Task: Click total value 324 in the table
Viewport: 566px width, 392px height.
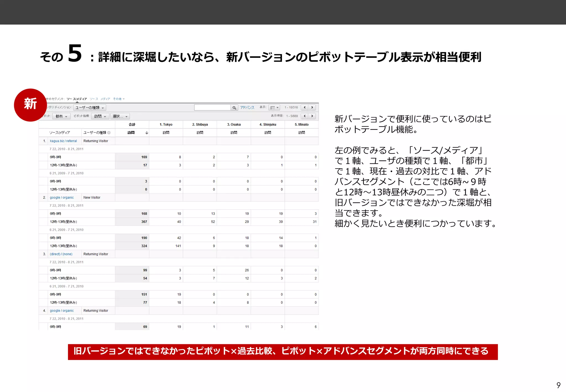Action: pyautogui.click(x=144, y=246)
